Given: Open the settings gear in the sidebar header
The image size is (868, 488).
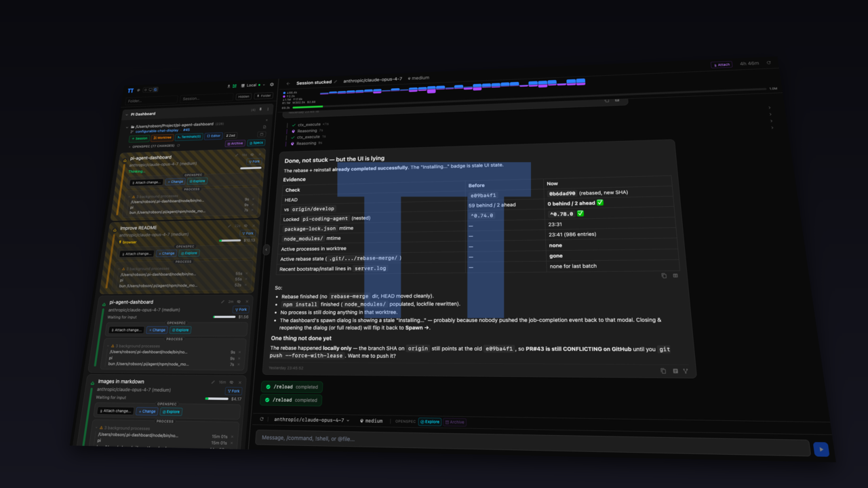Looking at the screenshot, I should 272,85.
